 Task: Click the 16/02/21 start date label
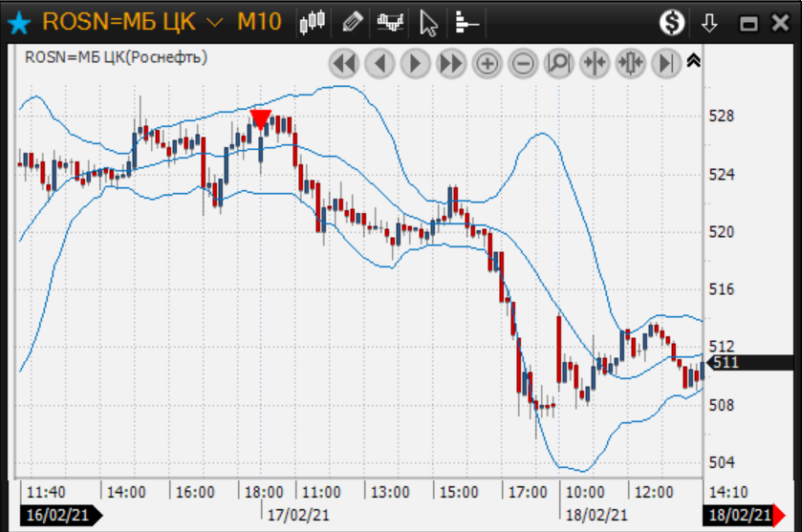point(61,515)
